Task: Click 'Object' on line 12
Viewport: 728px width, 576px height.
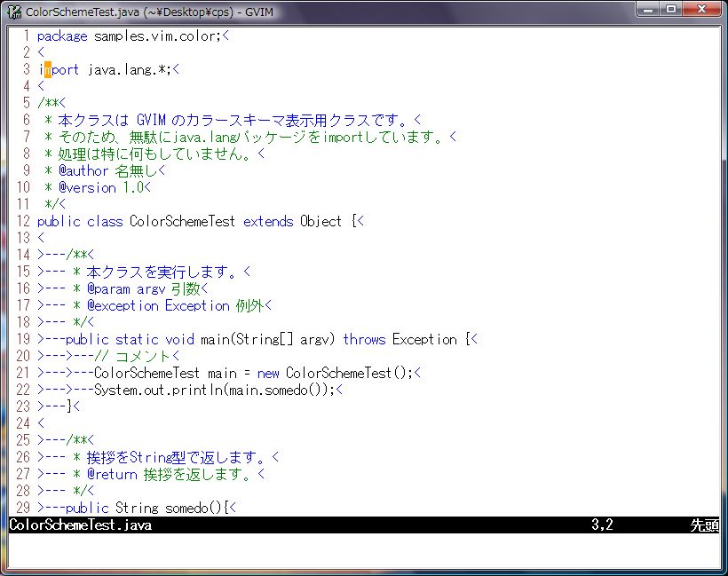Action: pyautogui.click(x=320, y=221)
